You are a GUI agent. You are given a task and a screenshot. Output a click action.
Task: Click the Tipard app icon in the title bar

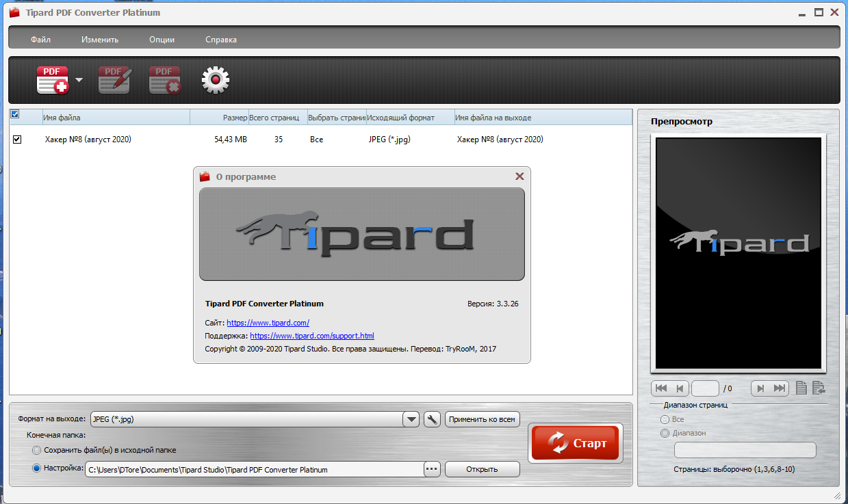pos(14,12)
